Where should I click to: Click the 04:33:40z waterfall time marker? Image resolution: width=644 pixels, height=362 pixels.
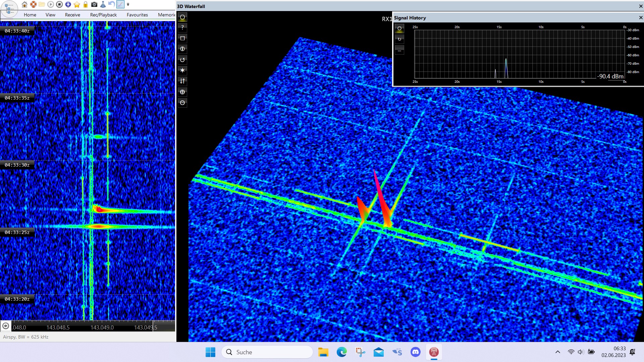coord(17,31)
